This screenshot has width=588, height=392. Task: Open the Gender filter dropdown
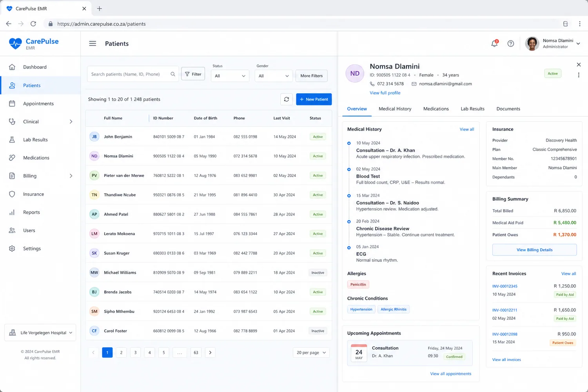(274, 76)
